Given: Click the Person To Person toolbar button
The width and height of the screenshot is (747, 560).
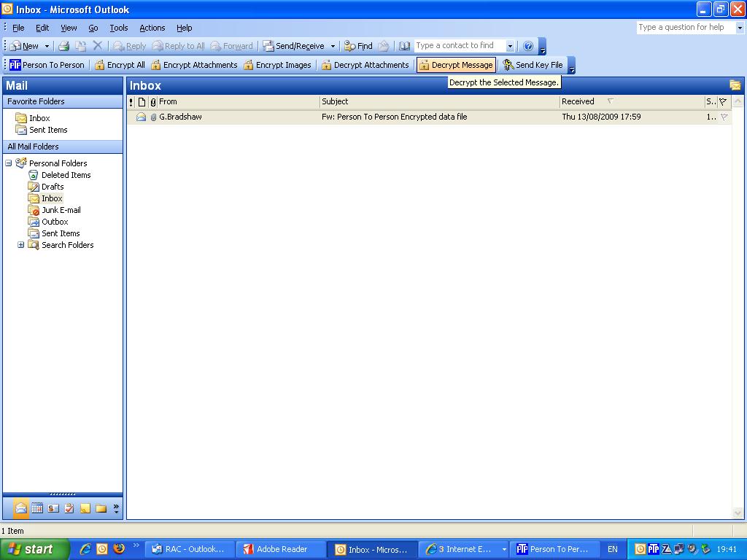Looking at the screenshot, I should pos(47,65).
